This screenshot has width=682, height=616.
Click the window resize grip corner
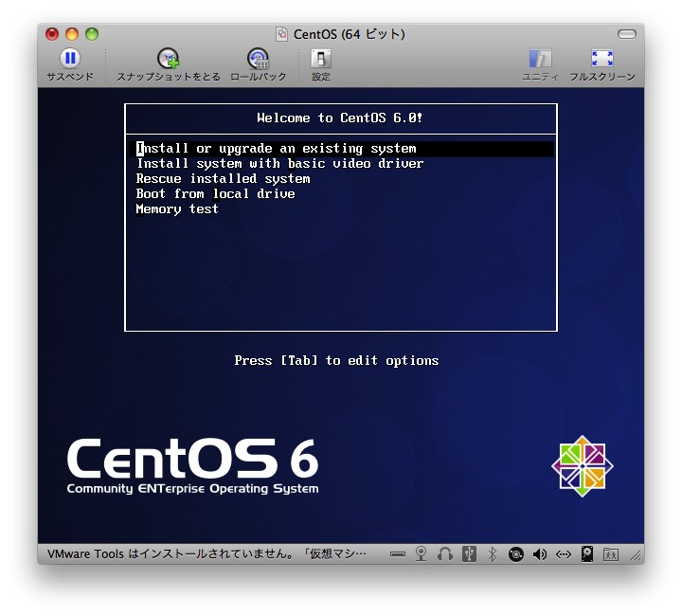point(636,555)
